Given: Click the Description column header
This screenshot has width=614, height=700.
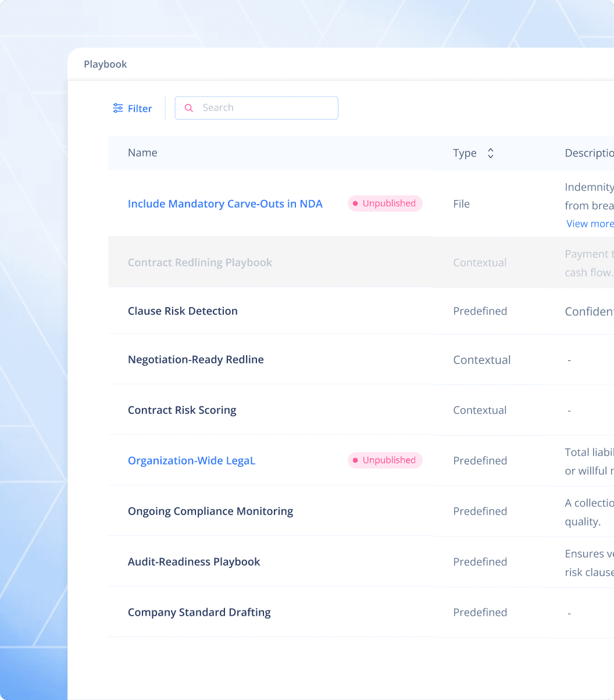Looking at the screenshot, I should tap(589, 153).
